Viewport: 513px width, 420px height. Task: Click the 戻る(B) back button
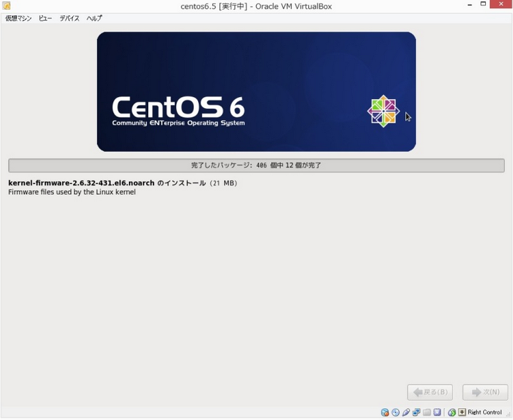(430, 392)
